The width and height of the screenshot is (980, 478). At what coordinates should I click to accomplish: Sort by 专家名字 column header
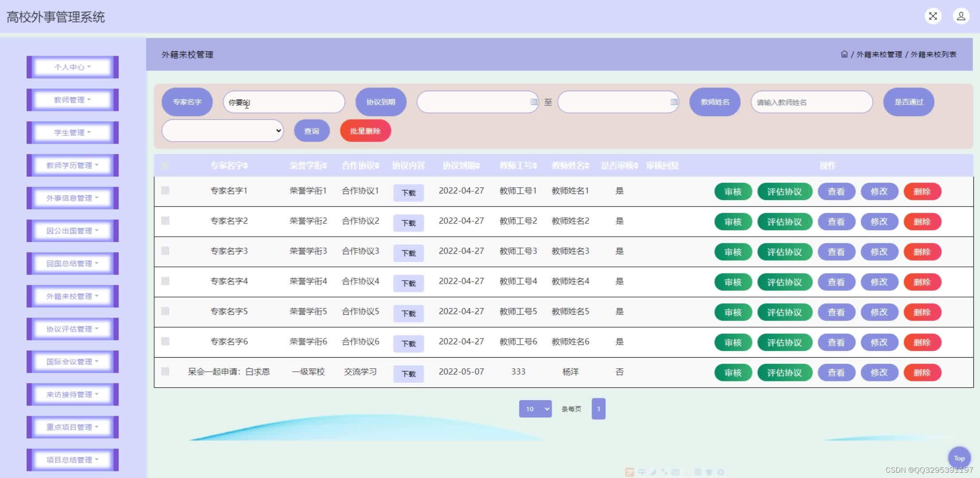pyautogui.click(x=229, y=166)
